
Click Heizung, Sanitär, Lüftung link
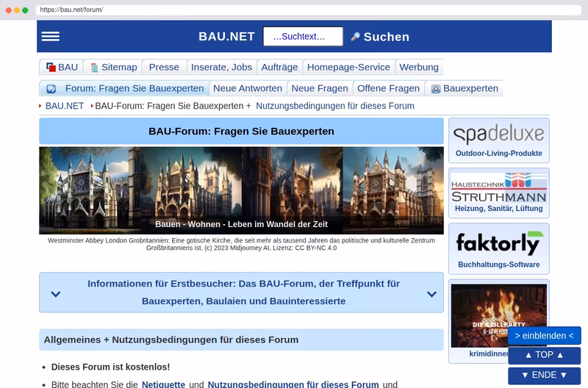tap(499, 209)
